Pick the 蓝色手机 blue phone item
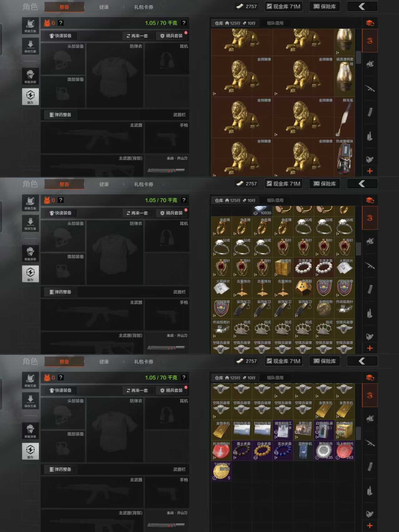Viewport: 399px width, 532px height. [303, 451]
